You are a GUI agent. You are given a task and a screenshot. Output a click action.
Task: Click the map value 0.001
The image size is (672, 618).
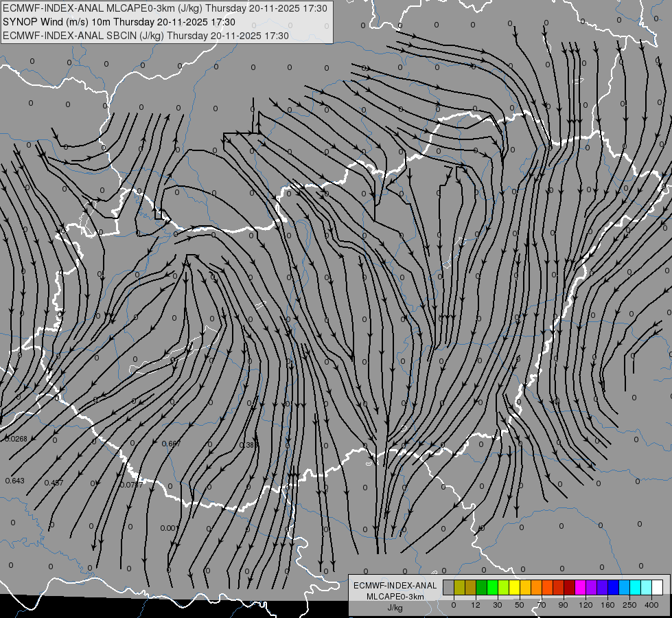pos(169,528)
